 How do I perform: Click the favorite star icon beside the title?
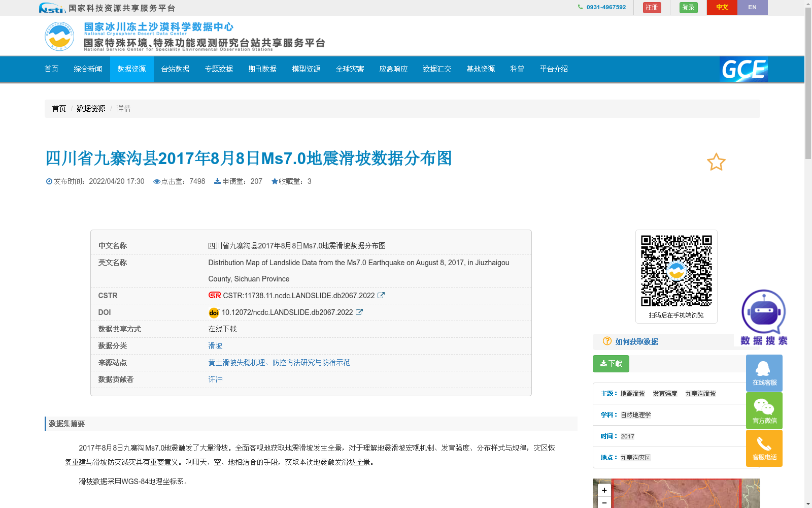[x=716, y=162]
